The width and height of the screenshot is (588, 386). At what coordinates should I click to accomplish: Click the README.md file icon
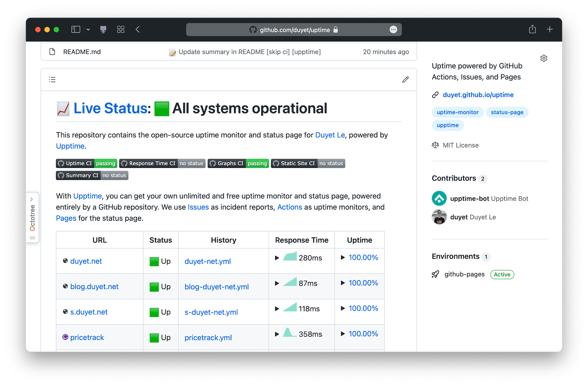point(52,52)
